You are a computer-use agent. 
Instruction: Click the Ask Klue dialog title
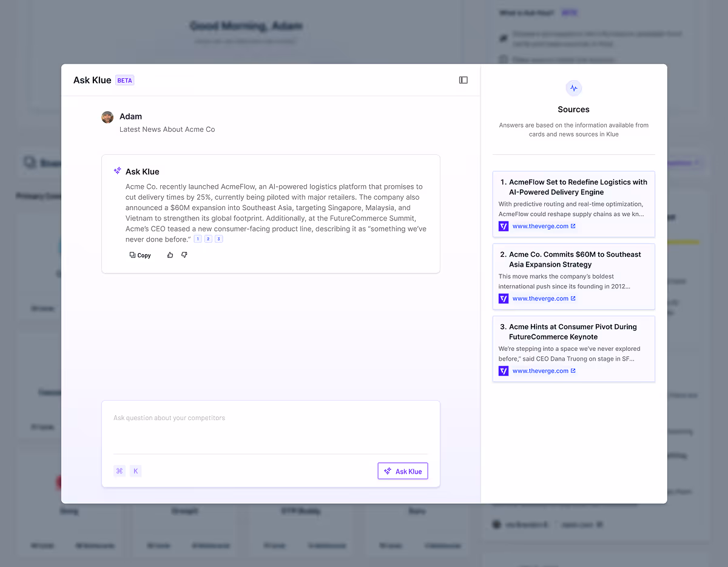click(92, 80)
